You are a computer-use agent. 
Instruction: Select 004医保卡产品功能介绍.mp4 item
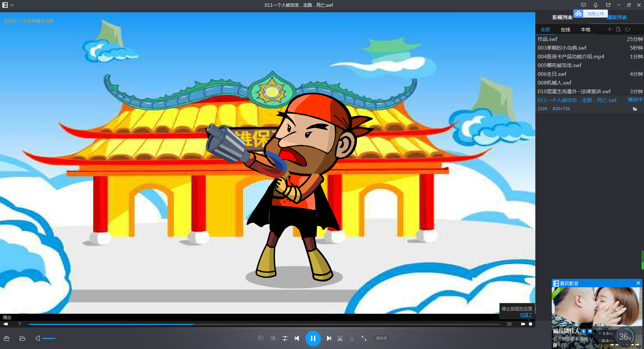pyautogui.click(x=590, y=56)
